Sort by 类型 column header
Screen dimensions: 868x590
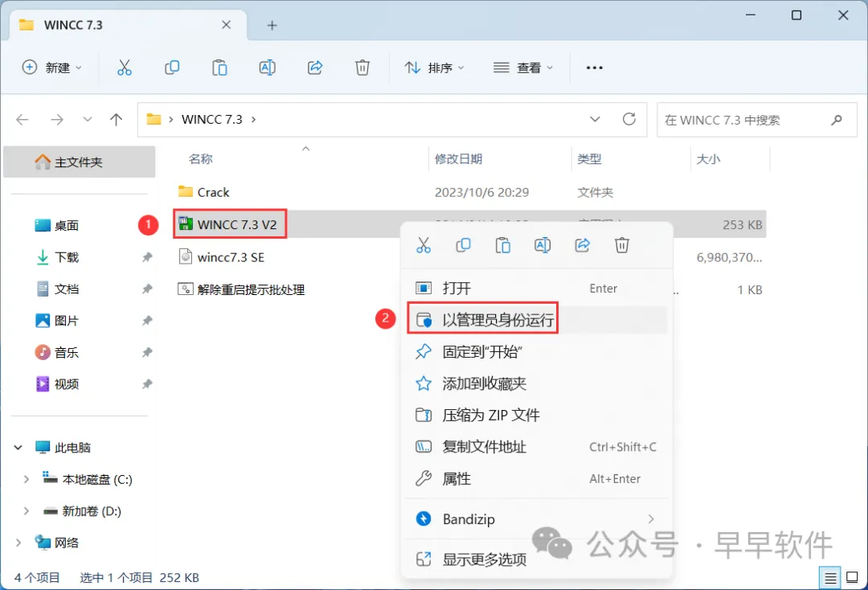[x=589, y=159]
